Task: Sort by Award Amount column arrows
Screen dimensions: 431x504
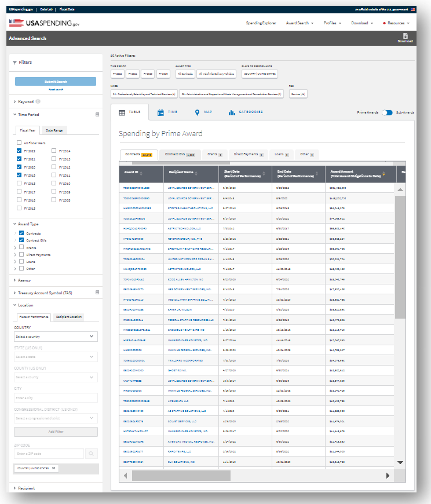Action: click(x=383, y=174)
